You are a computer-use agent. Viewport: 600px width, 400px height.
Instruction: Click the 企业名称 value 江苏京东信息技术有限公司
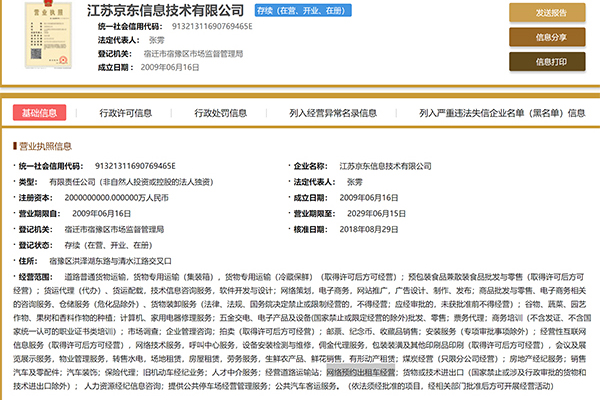pos(385,166)
